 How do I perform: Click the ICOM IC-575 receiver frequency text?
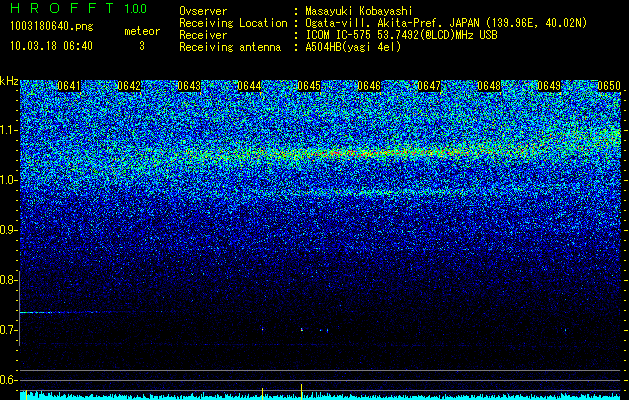pyautogui.click(x=402, y=35)
